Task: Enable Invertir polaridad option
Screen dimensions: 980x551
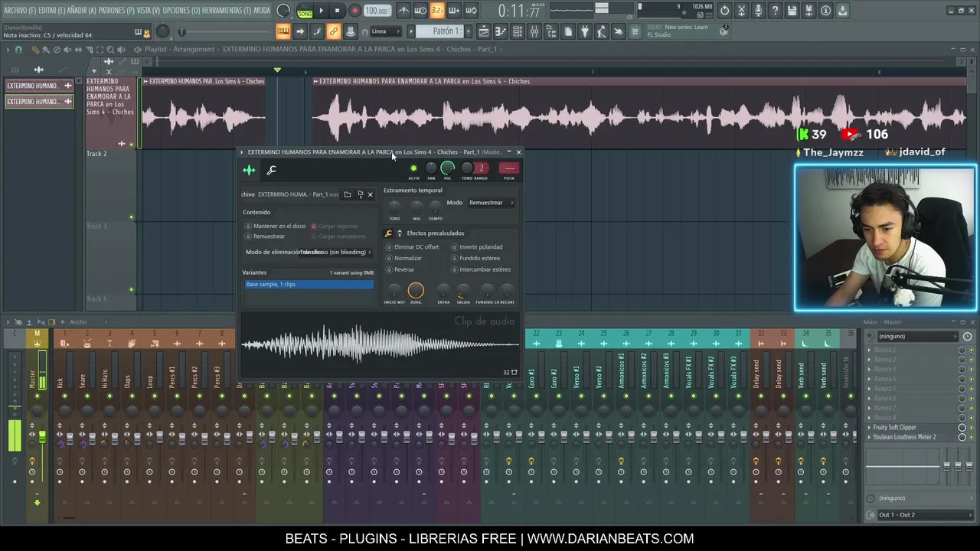Action: point(477,247)
